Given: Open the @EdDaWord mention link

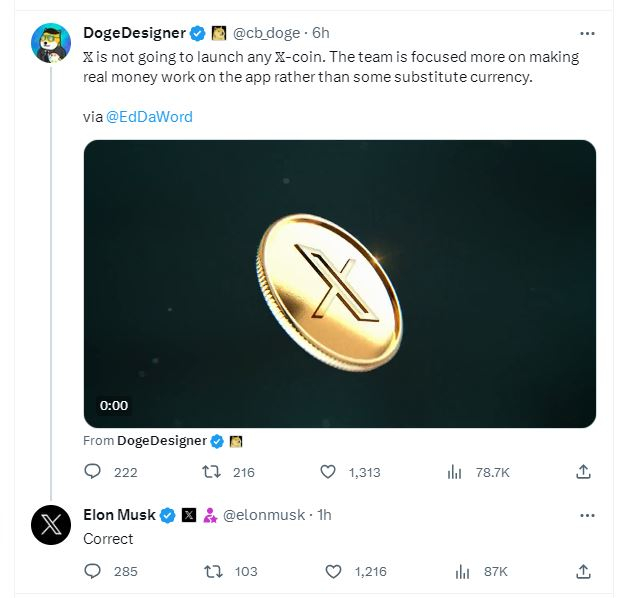Looking at the screenshot, I should (x=149, y=116).
